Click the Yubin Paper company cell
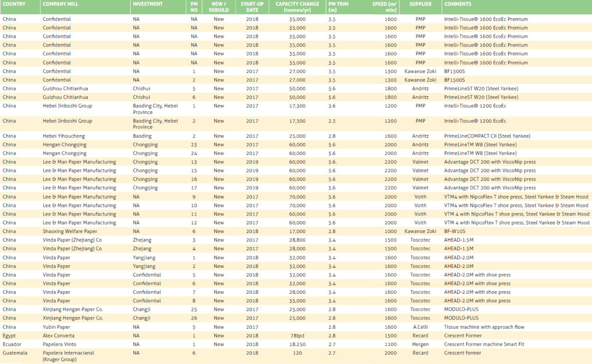 click(56, 327)
